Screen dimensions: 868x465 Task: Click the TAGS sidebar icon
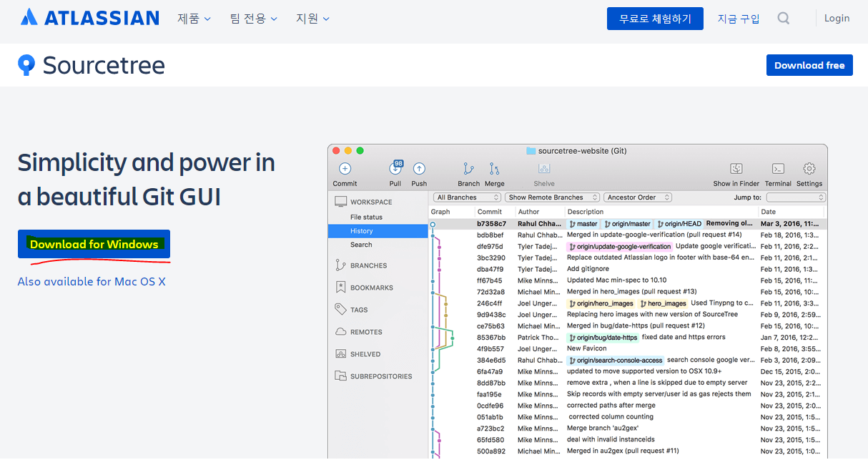340,310
